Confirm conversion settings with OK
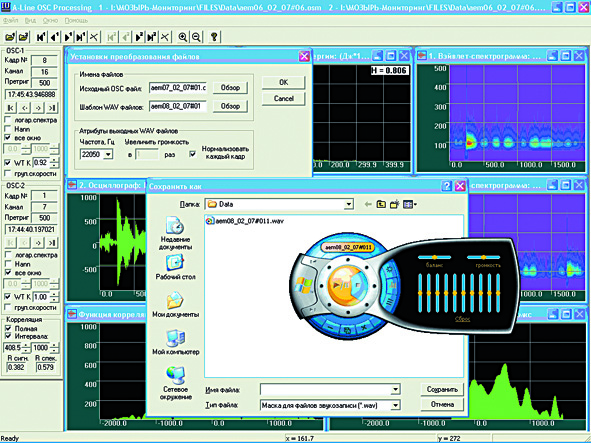The height and width of the screenshot is (443, 591). 283,82
